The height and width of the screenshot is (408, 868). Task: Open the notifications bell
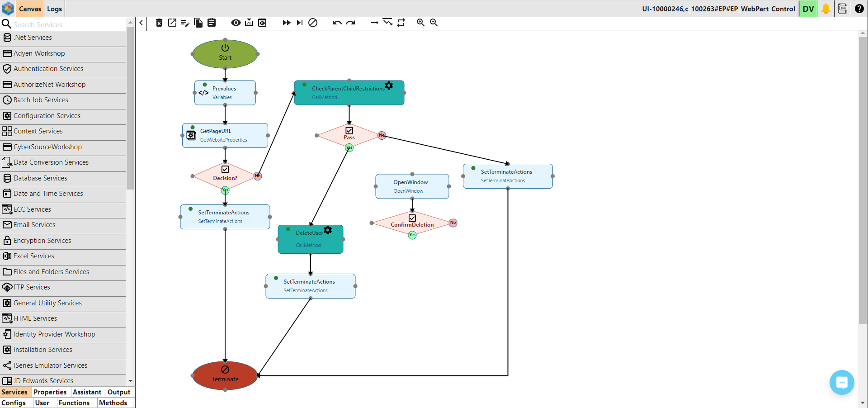point(826,9)
